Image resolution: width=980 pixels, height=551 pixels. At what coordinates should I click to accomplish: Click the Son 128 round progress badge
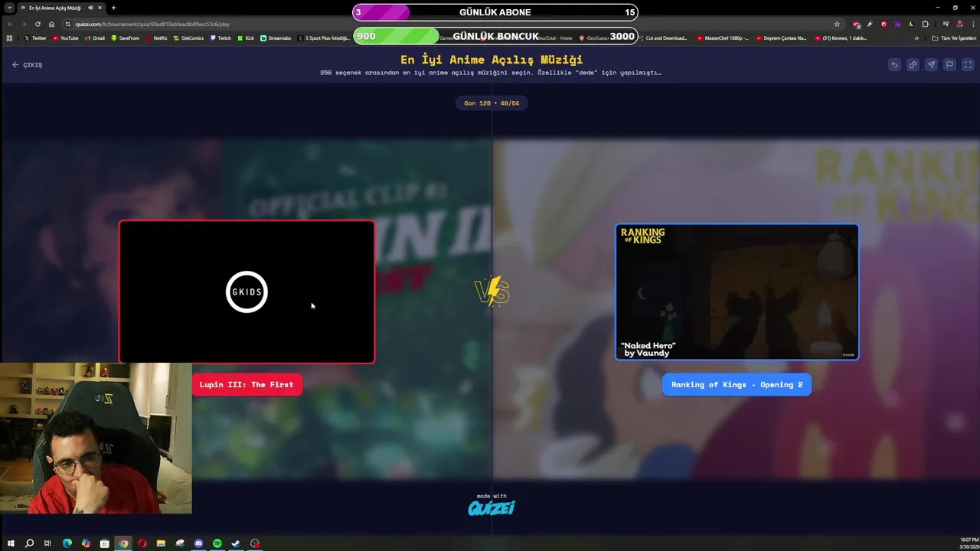pos(492,103)
